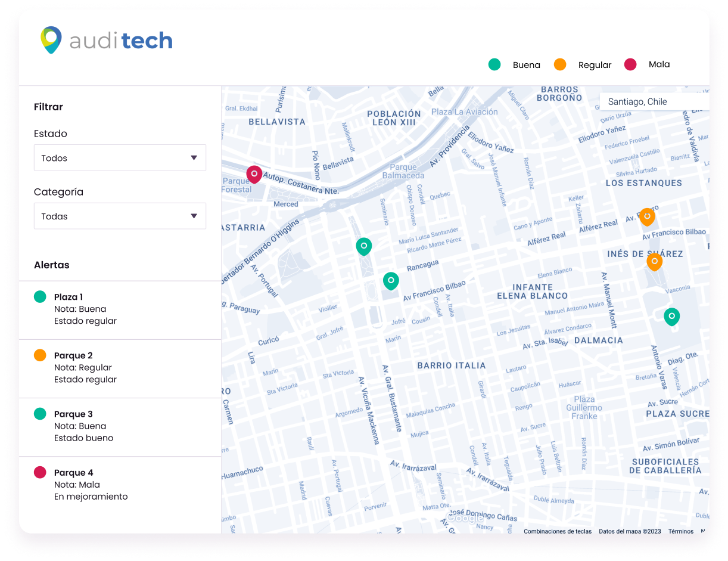Click the Plaza La Aviación map label

(465, 112)
